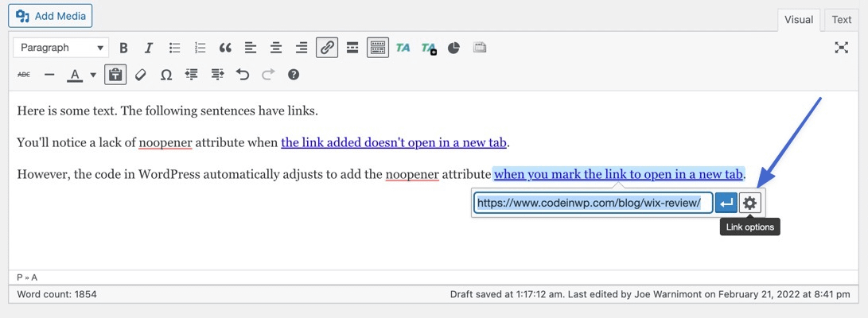Apply blockquote formatting

[x=224, y=48]
